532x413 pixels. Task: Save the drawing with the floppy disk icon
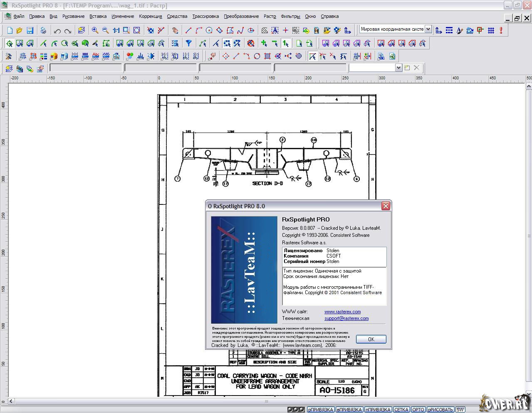pos(30,30)
